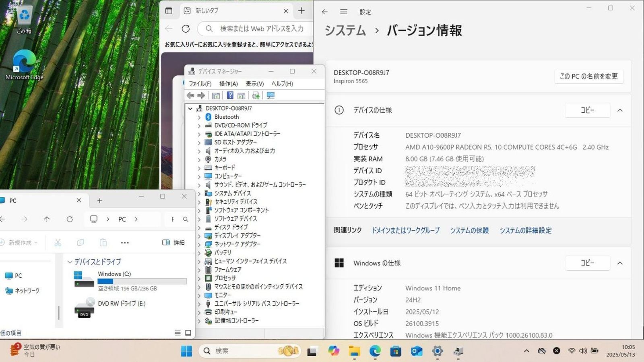Click volume icon in system tray
The width and height of the screenshot is (644, 362).
click(583, 351)
